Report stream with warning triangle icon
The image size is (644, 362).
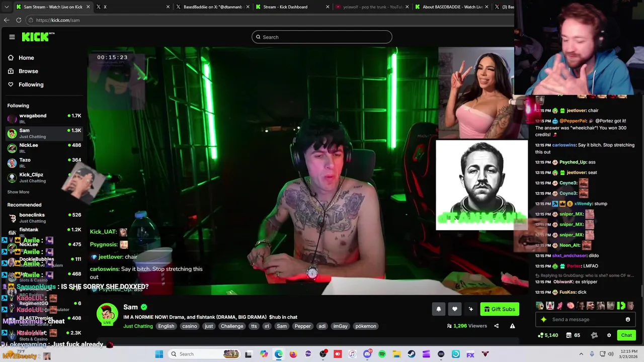tap(512, 326)
